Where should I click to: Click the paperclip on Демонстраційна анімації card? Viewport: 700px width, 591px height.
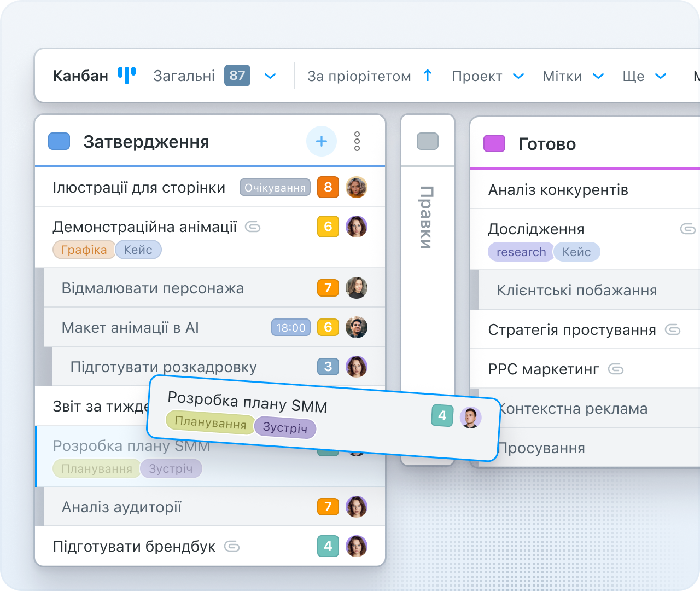pyautogui.click(x=252, y=227)
